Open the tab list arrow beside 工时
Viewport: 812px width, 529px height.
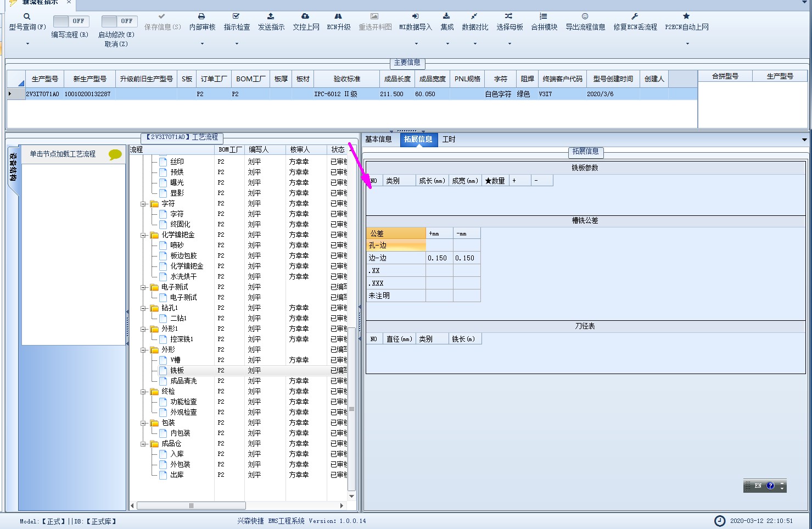[804, 140]
